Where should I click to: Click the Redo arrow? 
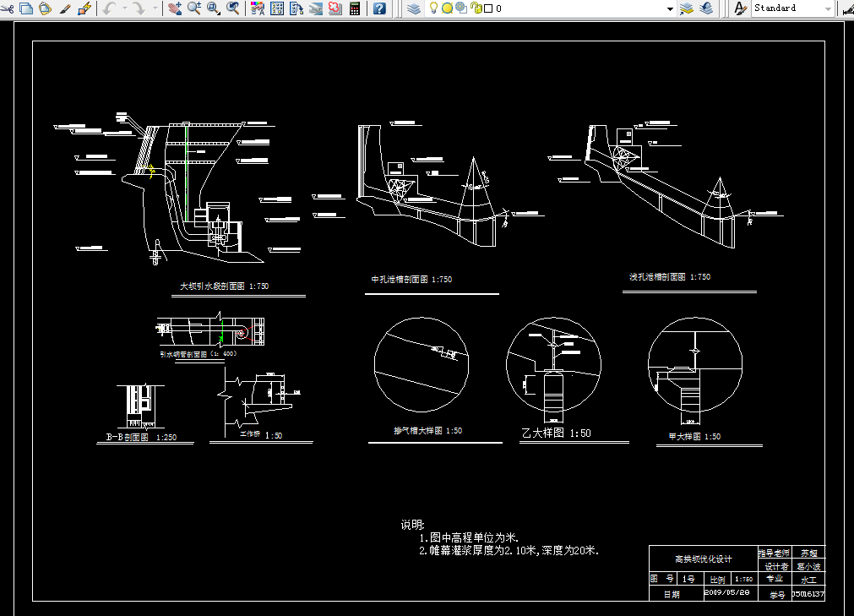tap(139, 8)
